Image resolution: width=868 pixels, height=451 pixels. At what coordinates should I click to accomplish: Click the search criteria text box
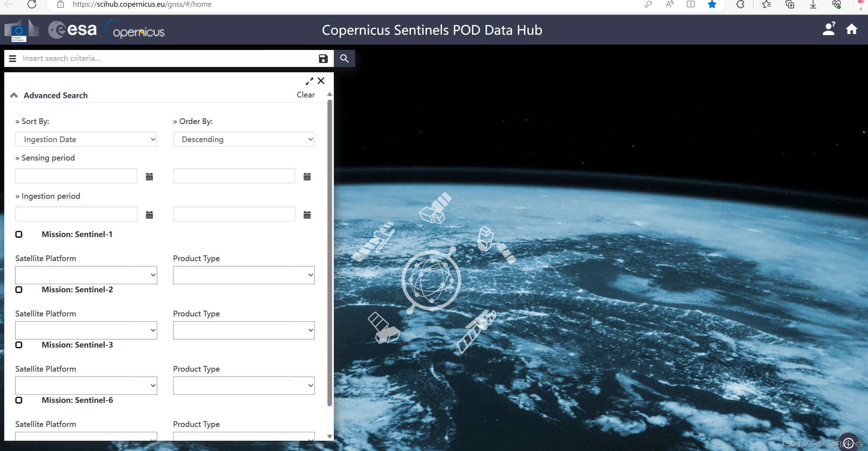pyautogui.click(x=168, y=58)
